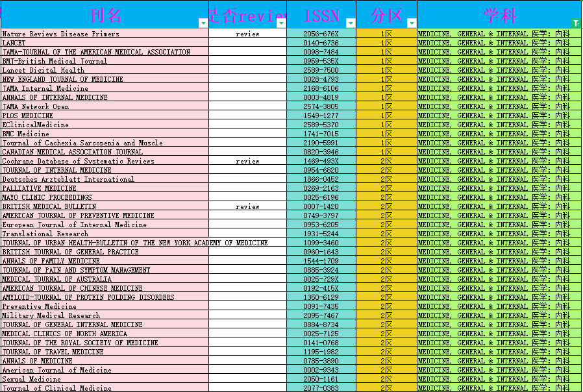Select the "BMC Medicine" cell
Screen dimensions: 583x392
click(105, 134)
